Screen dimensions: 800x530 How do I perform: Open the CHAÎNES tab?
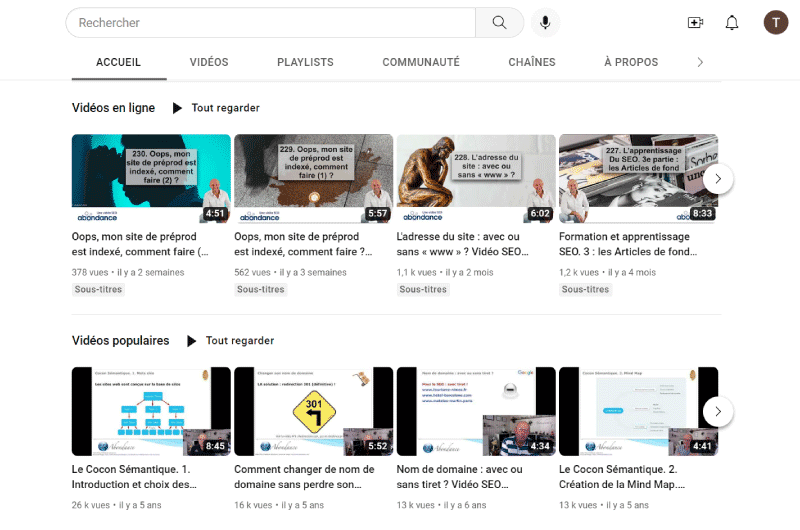[532, 62]
